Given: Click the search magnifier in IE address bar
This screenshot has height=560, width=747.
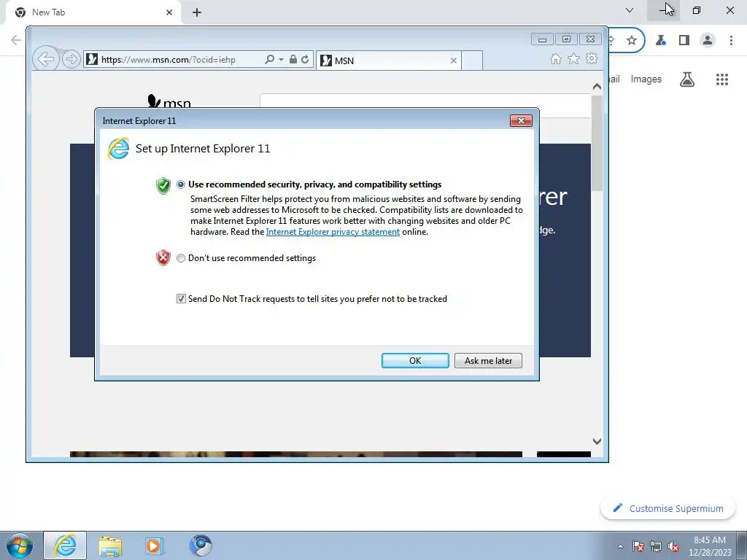Looking at the screenshot, I should pos(269,60).
